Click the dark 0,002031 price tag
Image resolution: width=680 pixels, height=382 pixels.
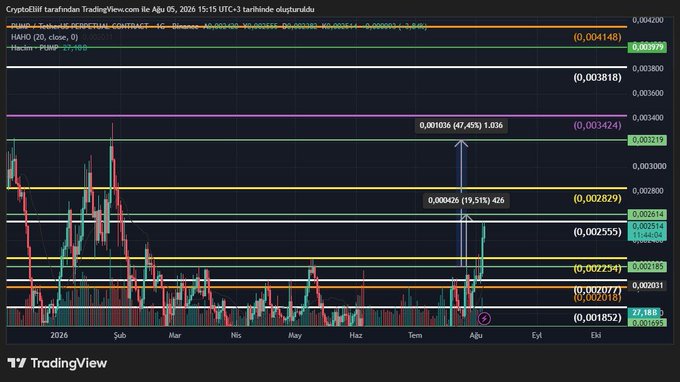coord(647,285)
